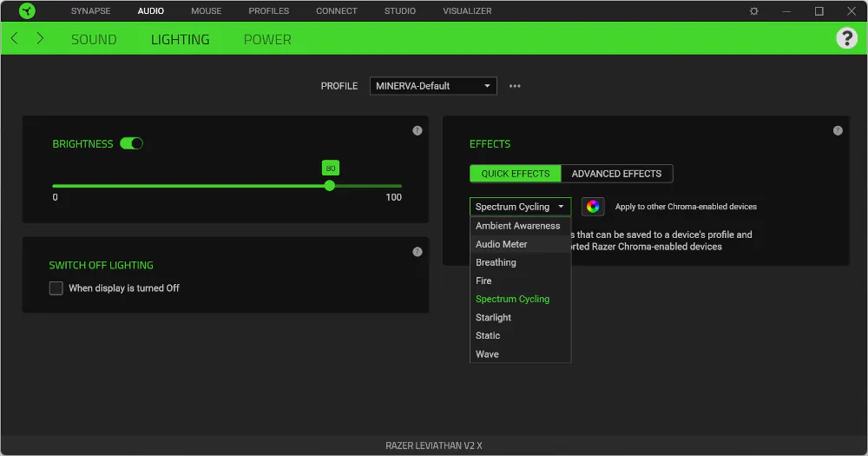Click the RAZER LEVIATHAN V2 X label

pos(434,446)
